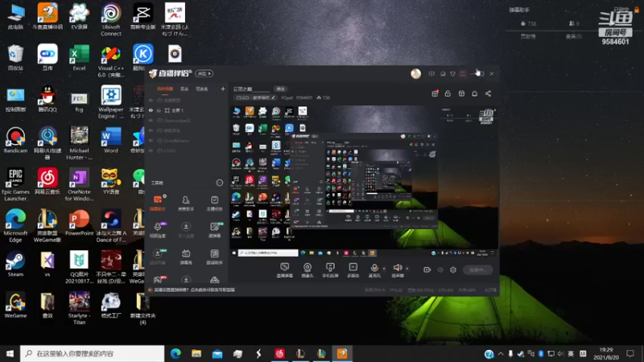Click the start streaming button at bottom right
The width and height of the screenshot is (644, 362).
pyautogui.click(x=478, y=270)
